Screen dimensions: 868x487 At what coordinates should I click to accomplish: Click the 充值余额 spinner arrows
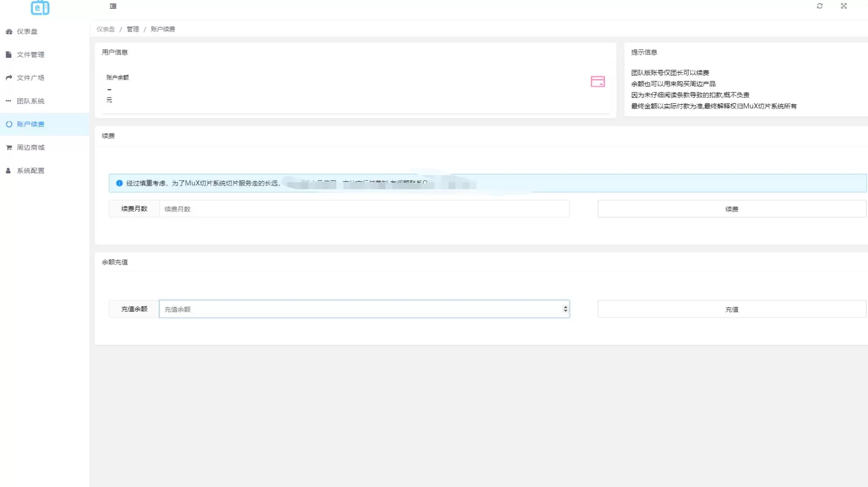click(x=565, y=309)
